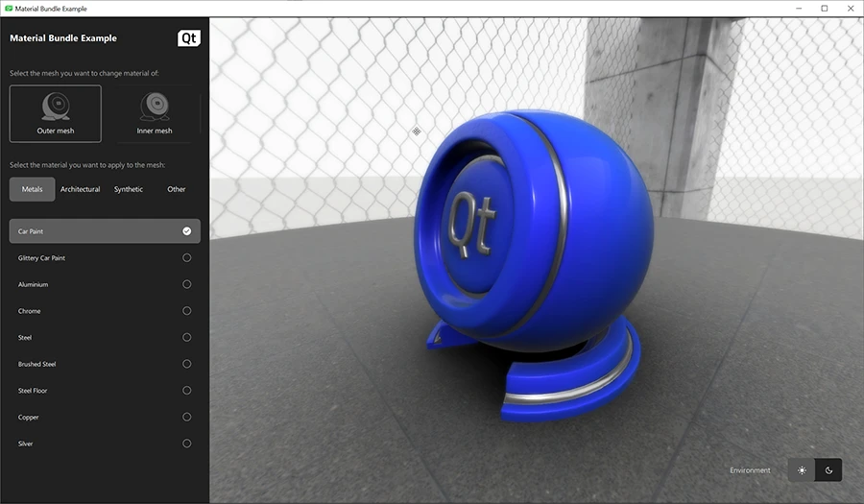Apply Copper to the mesh
The width and height of the screenshot is (864, 504).
point(105,418)
